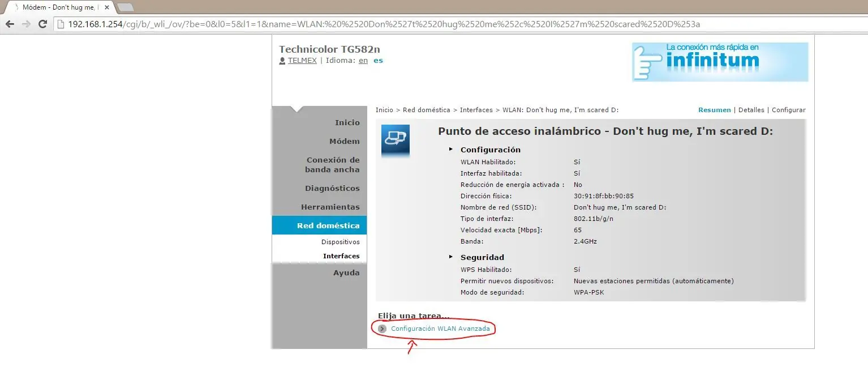Click Punto de acceso inalámbrico heading
This screenshot has height=392, width=868.
tap(605, 131)
